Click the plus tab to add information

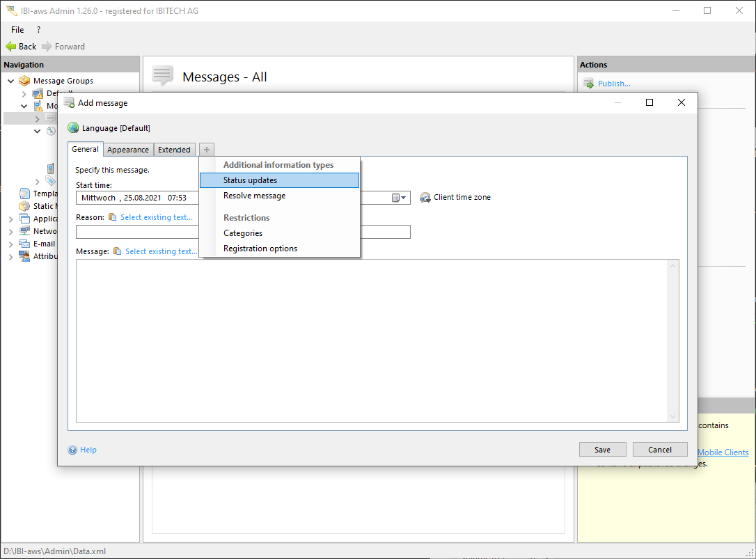coord(207,150)
